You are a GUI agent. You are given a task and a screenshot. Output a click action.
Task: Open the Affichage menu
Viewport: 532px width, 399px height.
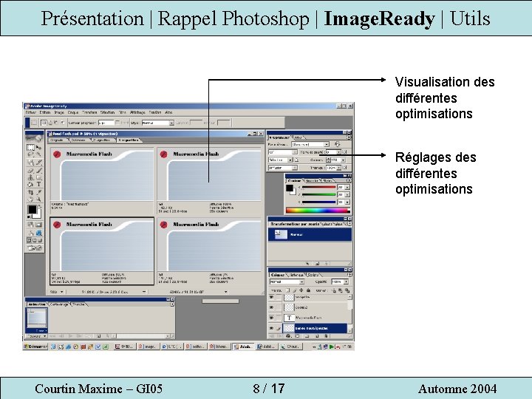click(137, 112)
